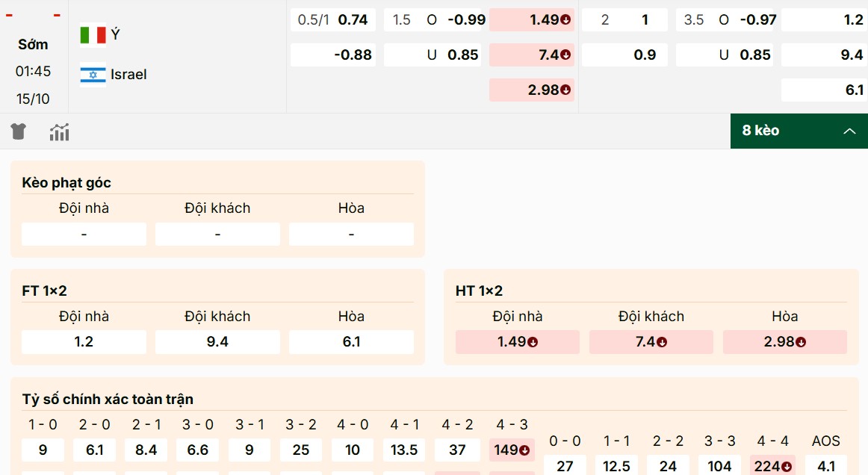Click the Israel flag icon

[x=91, y=75]
